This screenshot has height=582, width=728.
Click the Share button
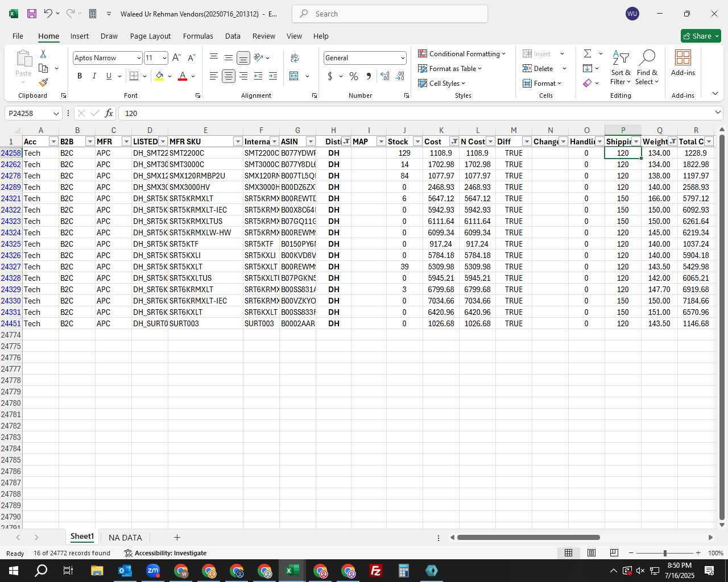tap(701, 36)
